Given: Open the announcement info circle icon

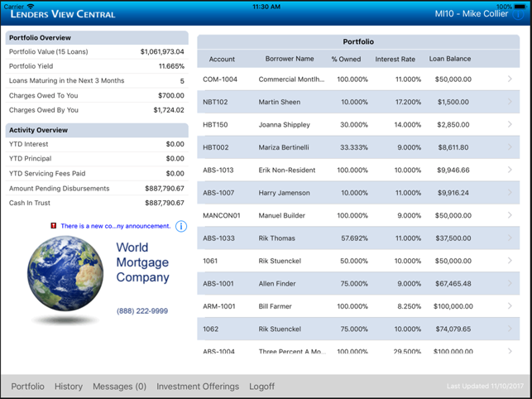Looking at the screenshot, I should pos(181,226).
